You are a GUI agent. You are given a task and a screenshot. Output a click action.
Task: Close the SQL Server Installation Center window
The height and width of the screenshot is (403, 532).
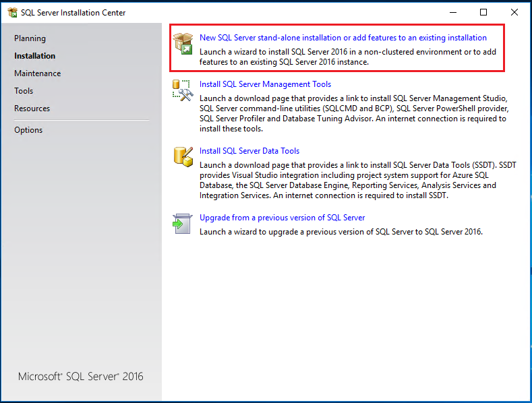pos(514,13)
